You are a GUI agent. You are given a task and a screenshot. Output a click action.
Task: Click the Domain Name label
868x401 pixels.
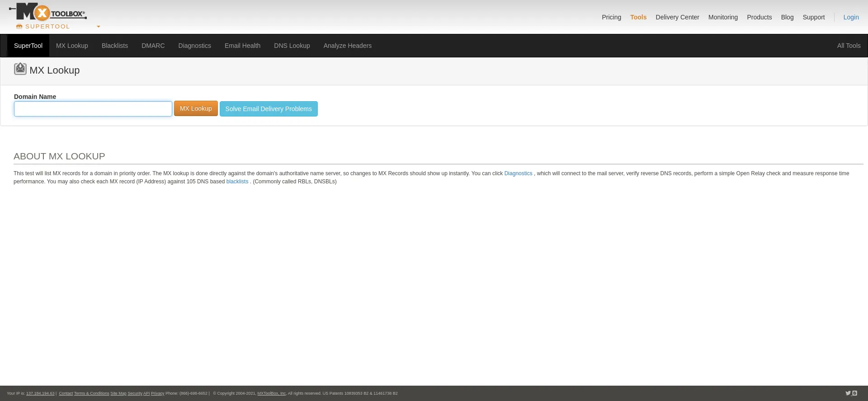[35, 97]
